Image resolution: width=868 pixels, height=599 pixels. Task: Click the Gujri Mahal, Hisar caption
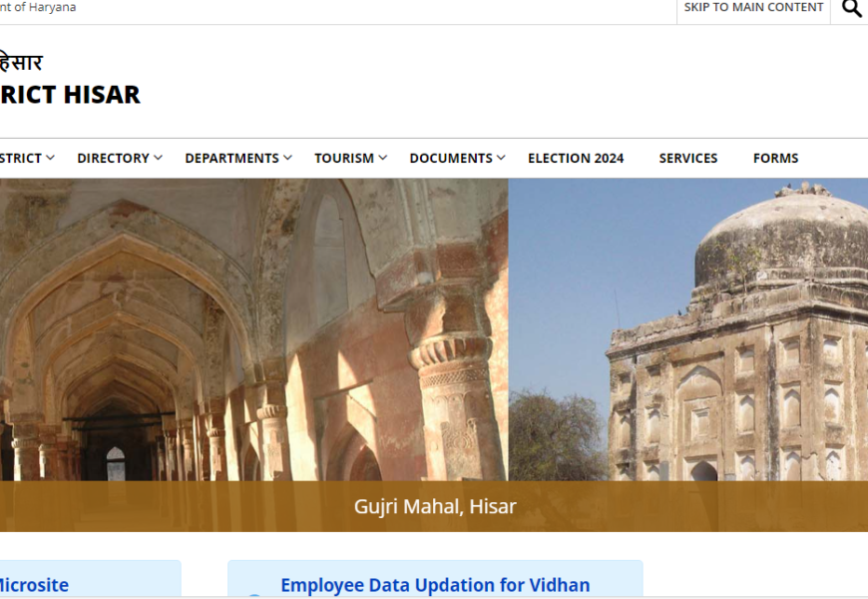point(435,506)
